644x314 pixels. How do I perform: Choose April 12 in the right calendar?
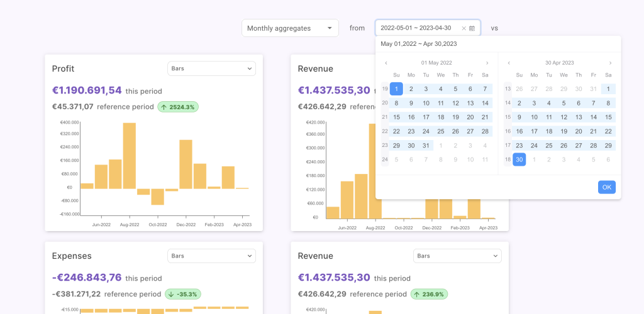click(563, 117)
